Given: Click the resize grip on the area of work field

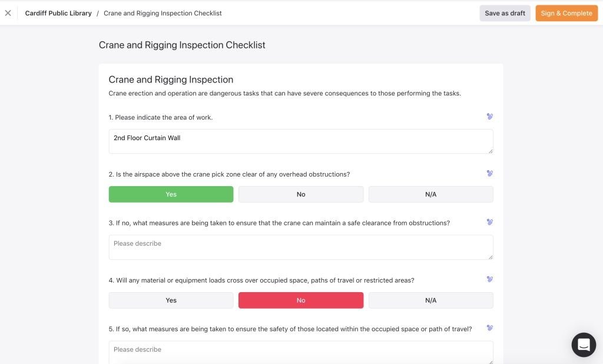Looking at the screenshot, I should [491, 151].
